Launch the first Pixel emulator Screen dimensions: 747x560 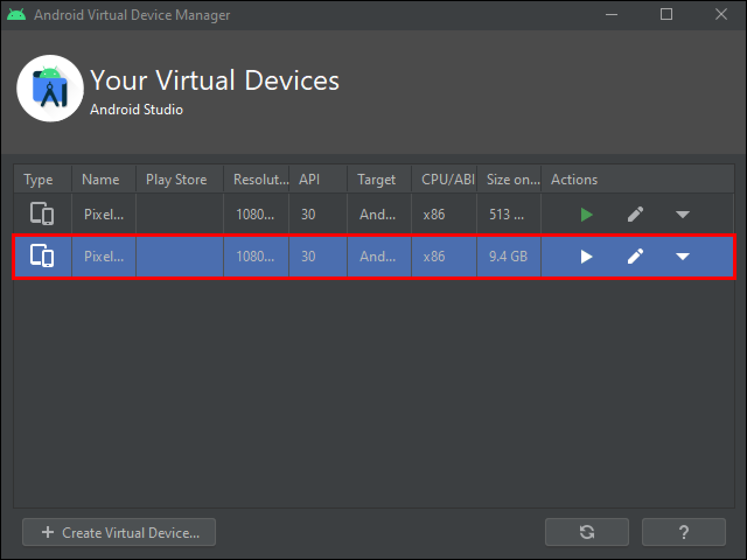(x=587, y=214)
